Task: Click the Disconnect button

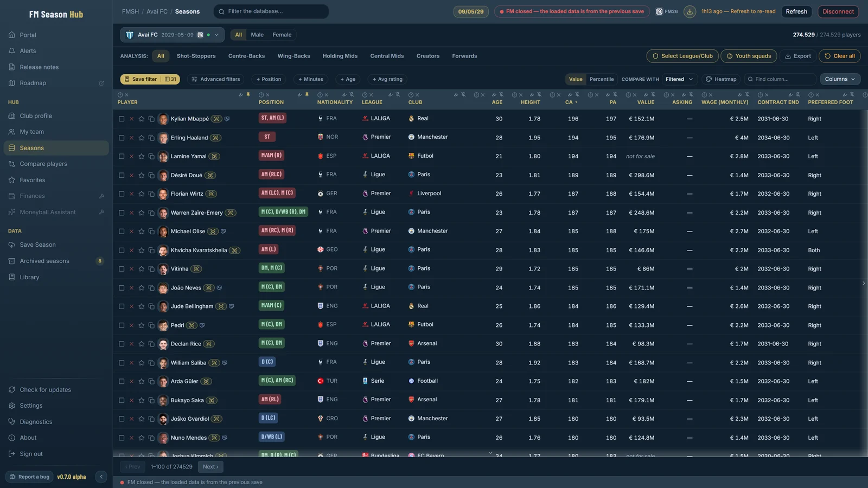Action: [x=838, y=11]
